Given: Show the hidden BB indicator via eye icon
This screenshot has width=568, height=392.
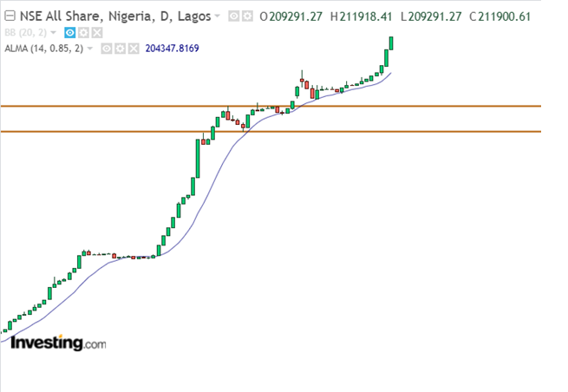Looking at the screenshot, I should tap(69, 32).
